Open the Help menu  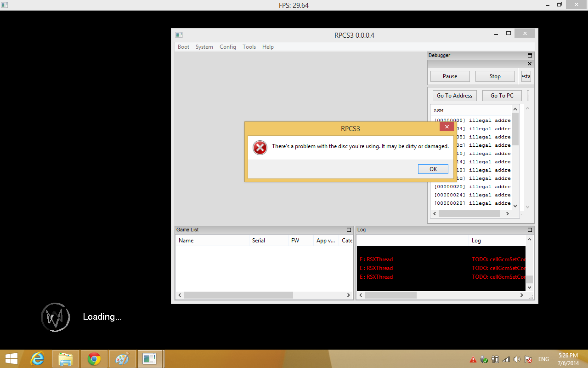pyautogui.click(x=268, y=47)
